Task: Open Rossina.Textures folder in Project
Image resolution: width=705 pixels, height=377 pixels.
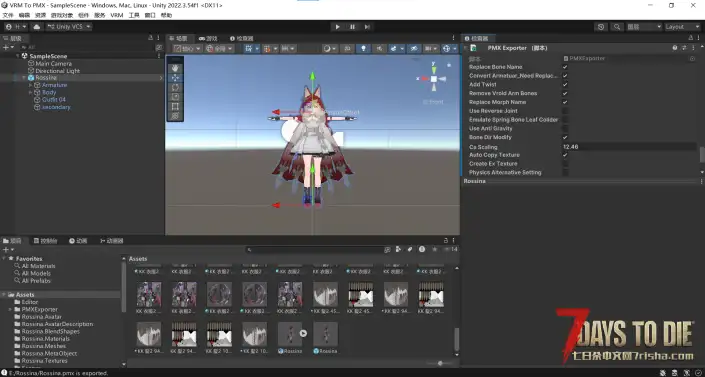Action: pyautogui.click(x=45, y=361)
